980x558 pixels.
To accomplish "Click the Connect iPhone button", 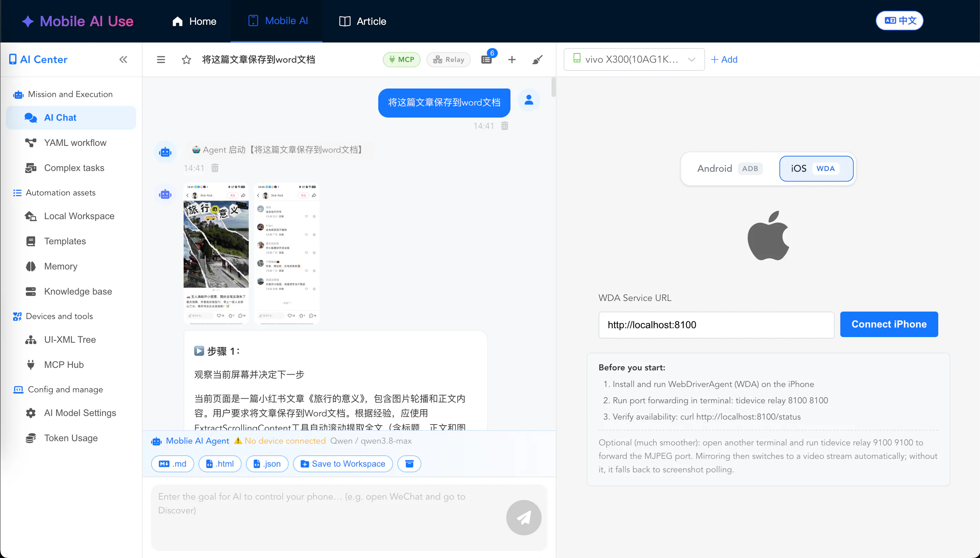I will tap(888, 324).
